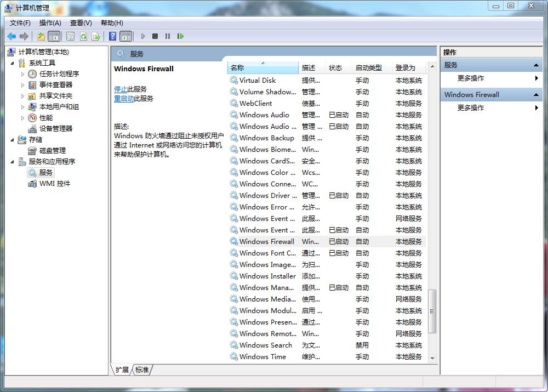Expand the 任务计划程序 tree node
Screen dimensions: 548x392
tap(22, 74)
